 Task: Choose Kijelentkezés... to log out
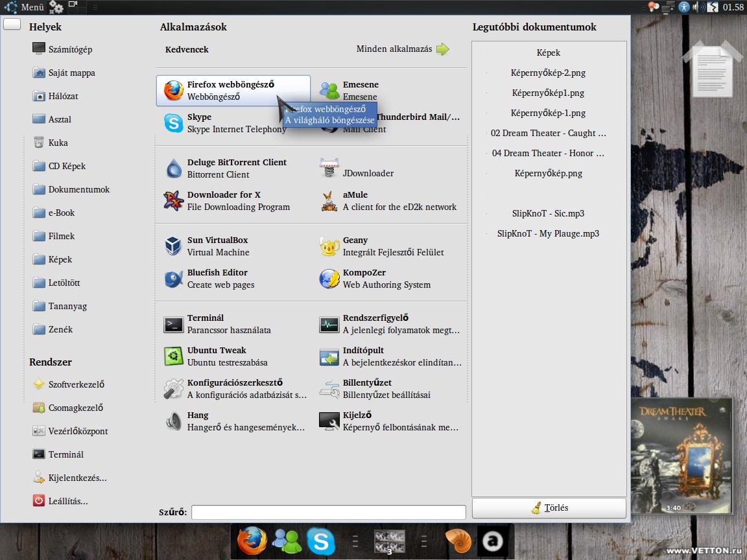pos(69,477)
